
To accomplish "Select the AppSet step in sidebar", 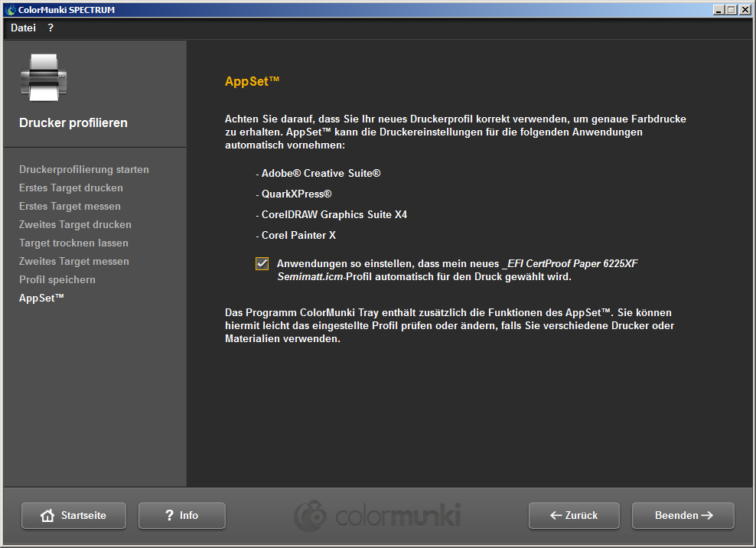I will [41, 298].
